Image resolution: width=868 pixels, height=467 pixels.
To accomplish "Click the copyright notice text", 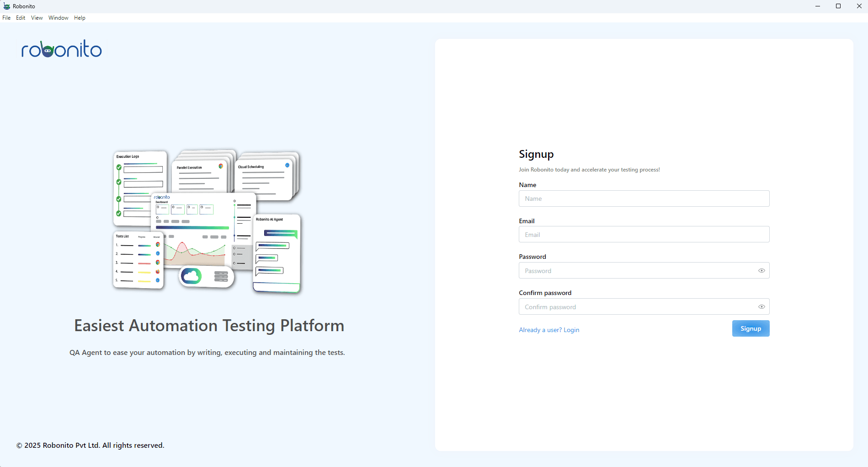I will pos(91,446).
